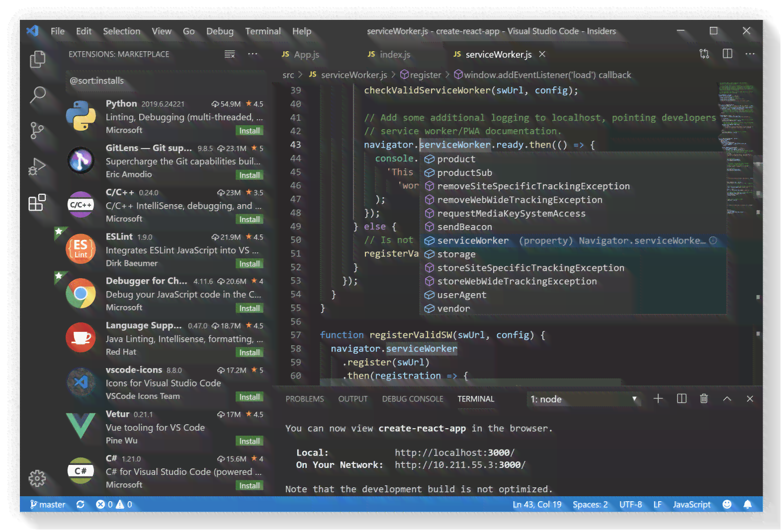Click the GitLens extension icon

[x=81, y=160]
